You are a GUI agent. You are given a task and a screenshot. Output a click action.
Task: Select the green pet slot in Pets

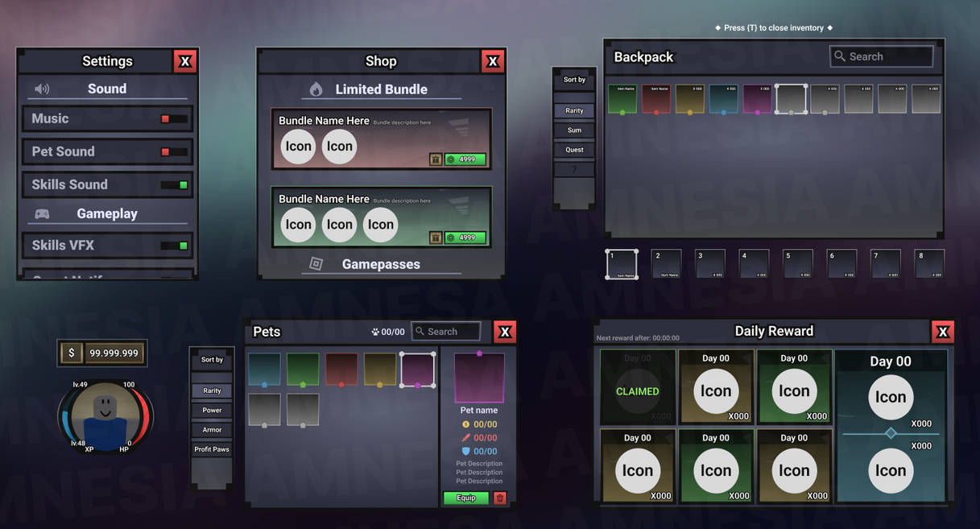(x=303, y=370)
